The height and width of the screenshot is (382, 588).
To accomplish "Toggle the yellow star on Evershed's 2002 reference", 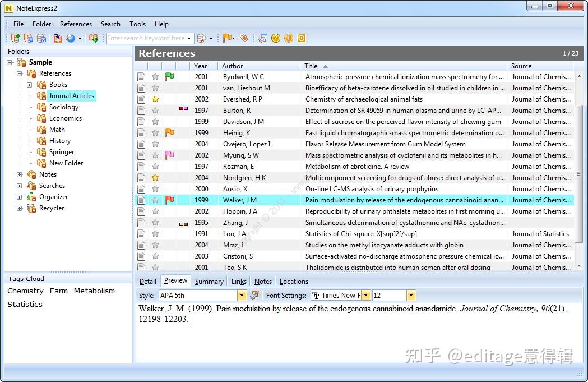I will (x=155, y=99).
